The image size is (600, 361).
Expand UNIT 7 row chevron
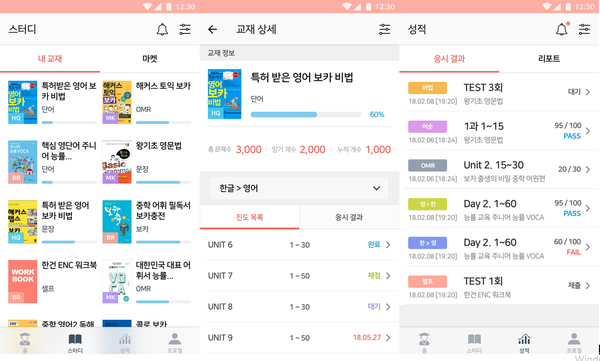pos(388,276)
